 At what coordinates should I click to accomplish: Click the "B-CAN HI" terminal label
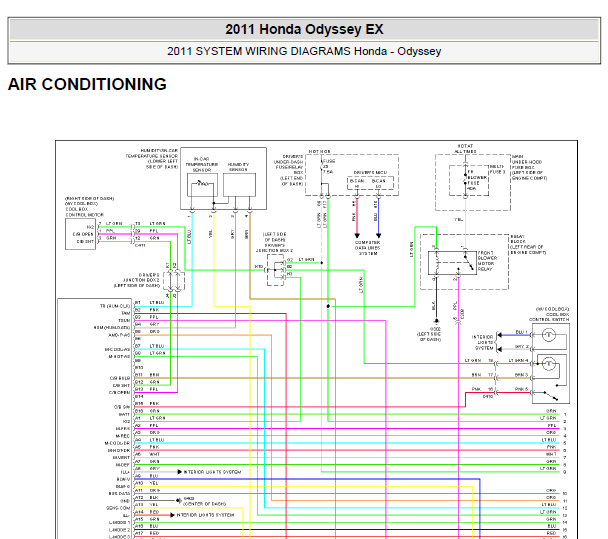click(x=357, y=184)
